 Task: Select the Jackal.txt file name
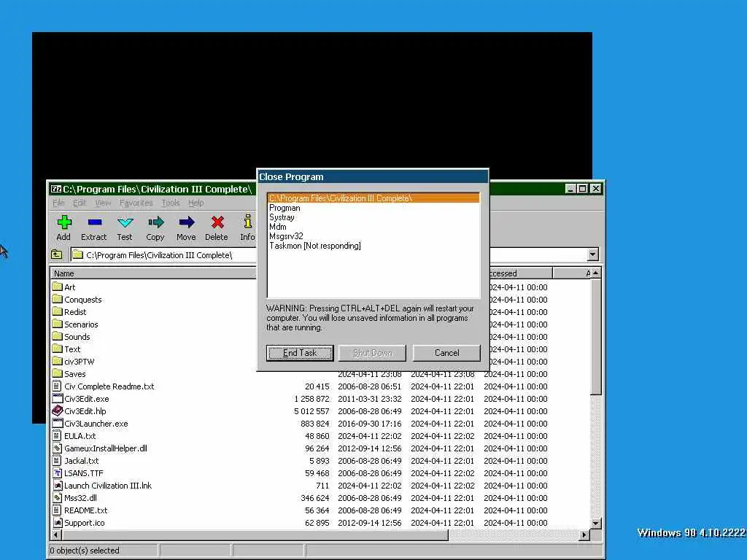coord(82,461)
